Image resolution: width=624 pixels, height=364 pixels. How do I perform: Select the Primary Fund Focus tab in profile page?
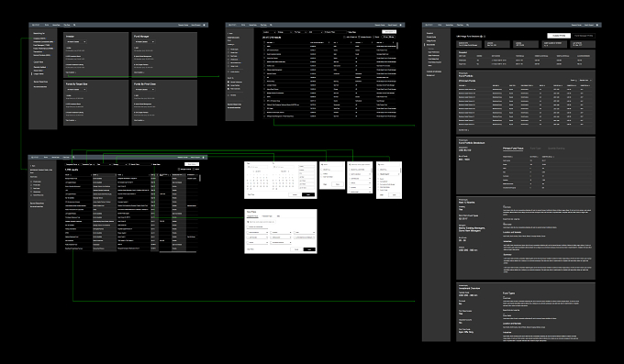513,149
